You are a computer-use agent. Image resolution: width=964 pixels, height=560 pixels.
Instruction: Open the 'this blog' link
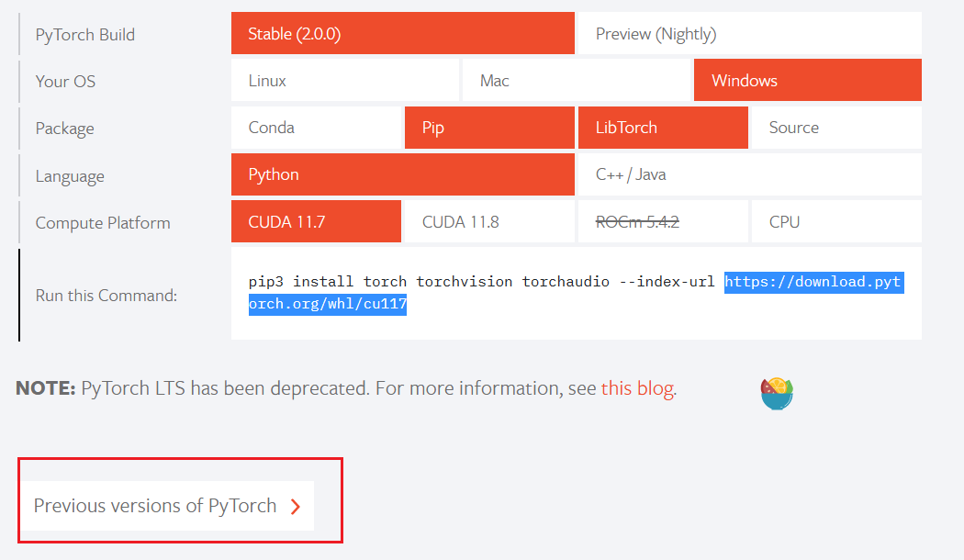pos(637,388)
